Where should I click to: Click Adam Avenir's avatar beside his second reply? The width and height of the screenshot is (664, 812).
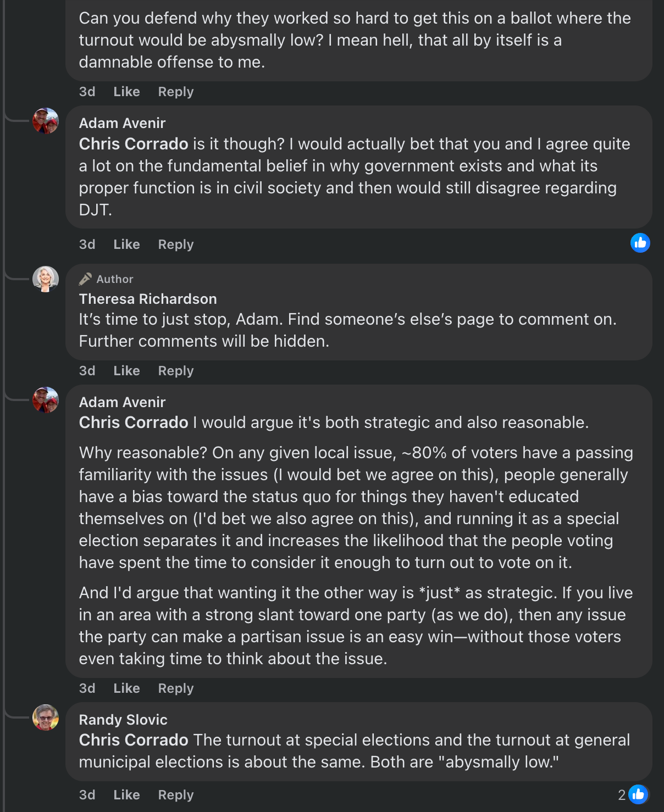(x=46, y=401)
